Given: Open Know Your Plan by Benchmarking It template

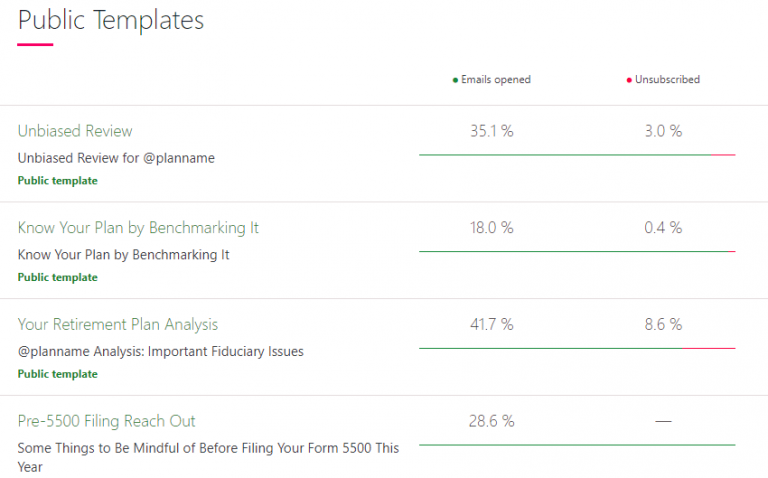Looking at the screenshot, I should coord(138,228).
